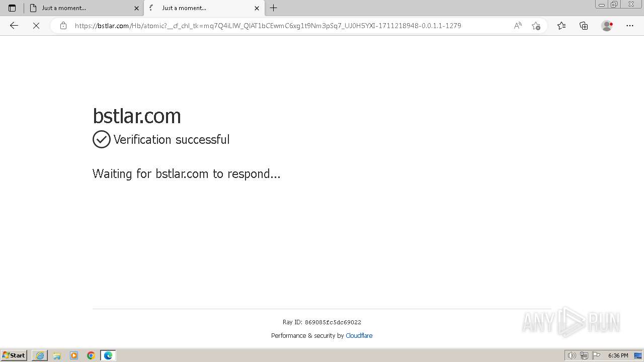Go back to previous page
Image resolution: width=644 pixels, height=362 pixels.
tap(14, 26)
